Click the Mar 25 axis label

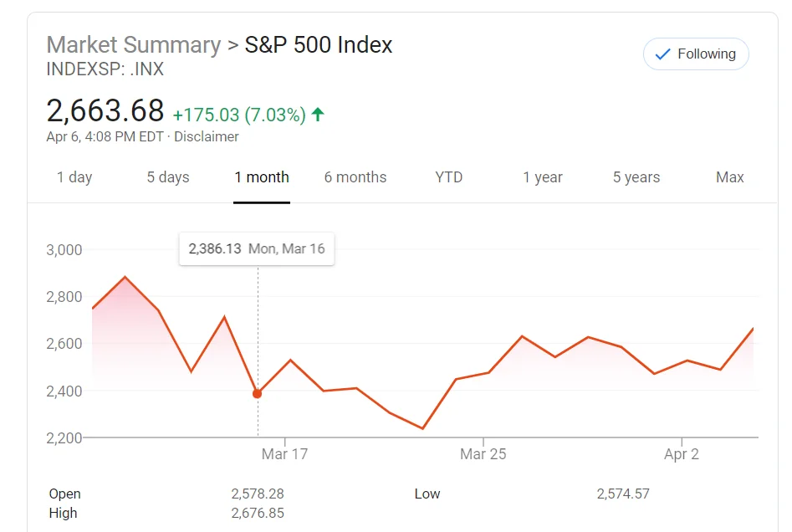pyautogui.click(x=483, y=454)
